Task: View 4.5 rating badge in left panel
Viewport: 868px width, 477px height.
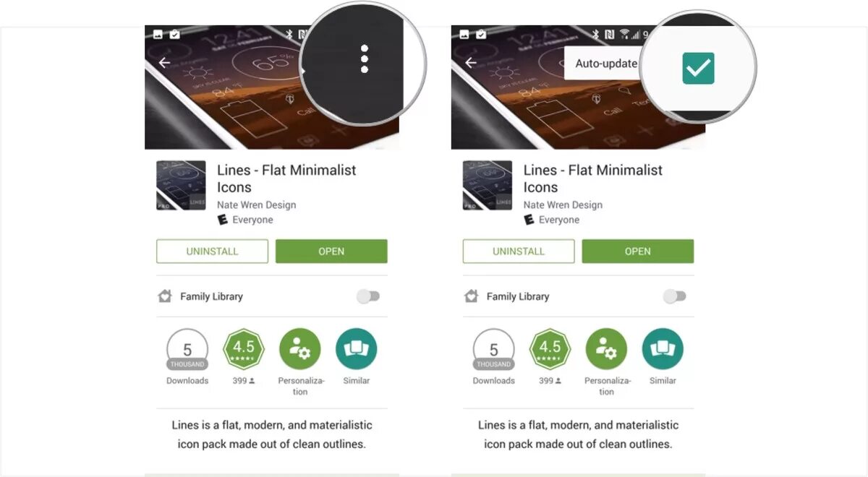Action: [244, 349]
